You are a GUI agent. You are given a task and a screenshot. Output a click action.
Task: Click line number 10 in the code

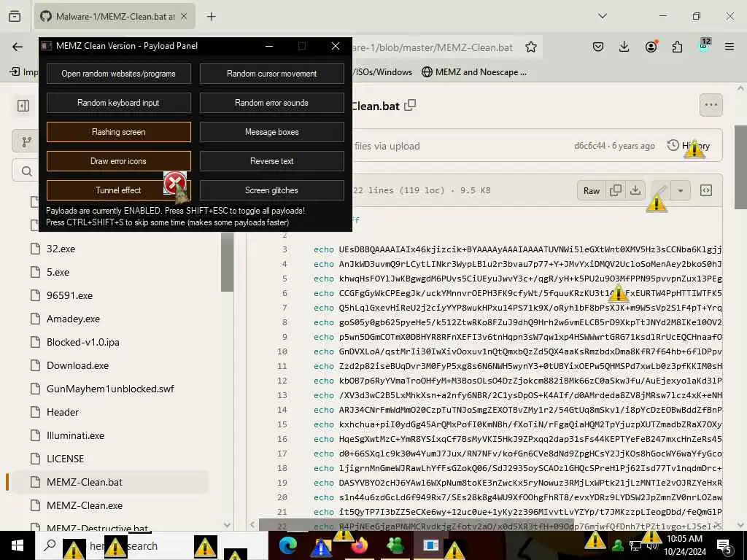pyautogui.click(x=282, y=351)
